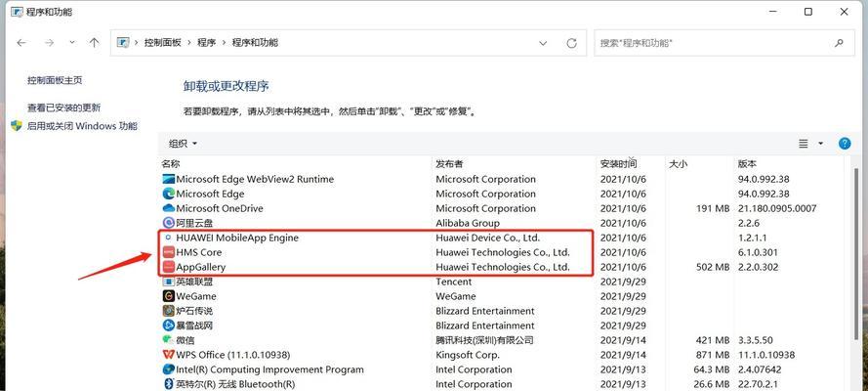Sort by the 安装时间 column header
The height and width of the screenshot is (391, 868).
(x=618, y=164)
